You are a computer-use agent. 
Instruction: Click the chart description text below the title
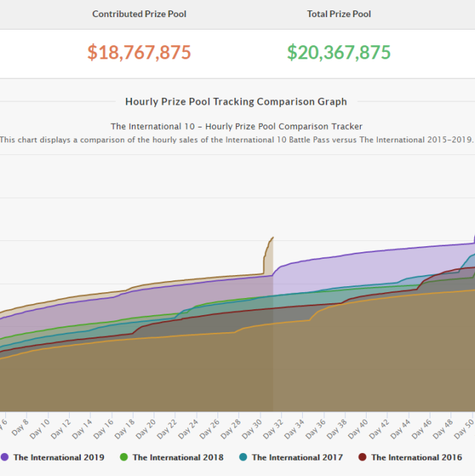point(236,139)
